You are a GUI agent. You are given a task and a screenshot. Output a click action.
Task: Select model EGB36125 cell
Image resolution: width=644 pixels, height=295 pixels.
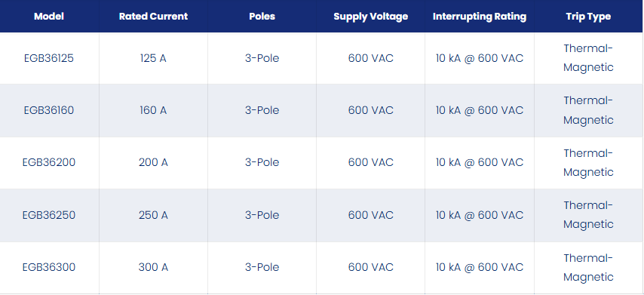tap(49, 58)
